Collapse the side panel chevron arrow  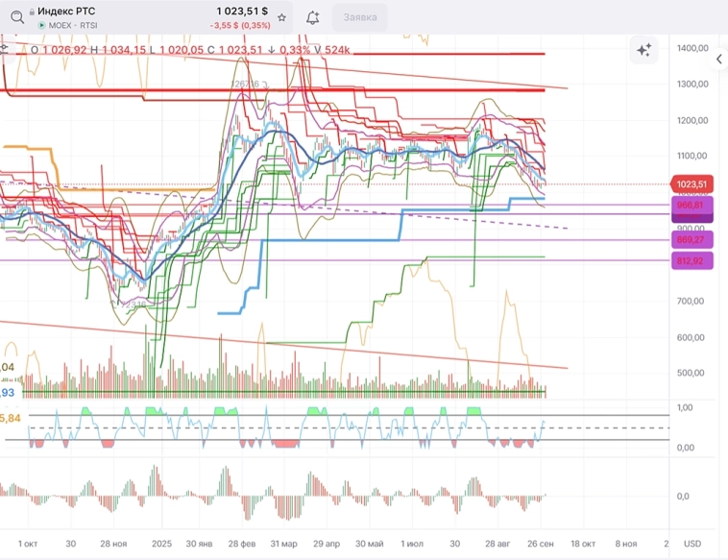(719, 59)
